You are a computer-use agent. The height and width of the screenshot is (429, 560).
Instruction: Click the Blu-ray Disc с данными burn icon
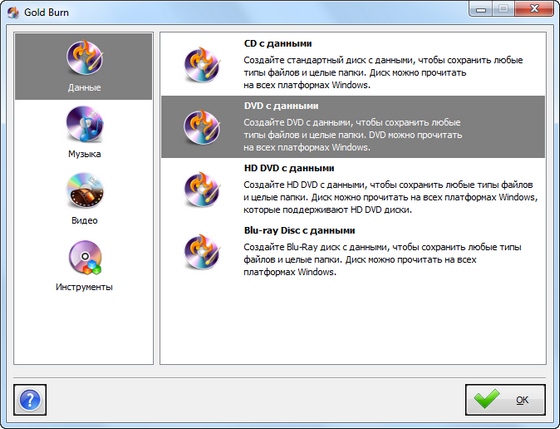[x=202, y=251]
